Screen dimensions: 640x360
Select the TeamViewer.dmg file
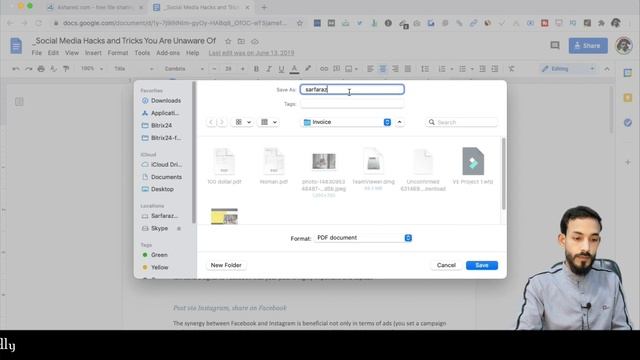373,169
